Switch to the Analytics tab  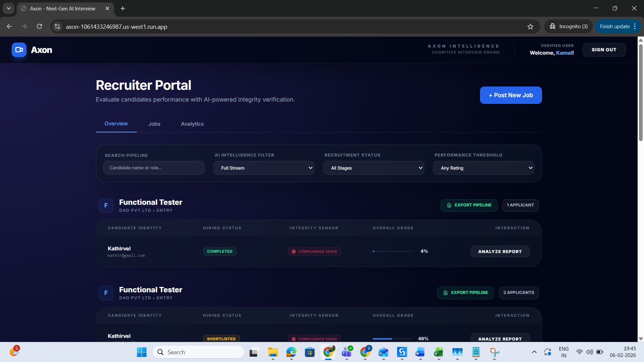point(192,124)
